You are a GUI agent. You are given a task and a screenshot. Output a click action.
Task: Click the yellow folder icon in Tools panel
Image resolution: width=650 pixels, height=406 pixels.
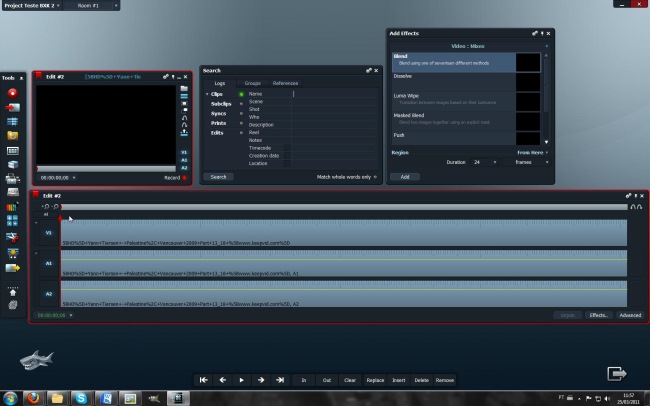[13, 135]
